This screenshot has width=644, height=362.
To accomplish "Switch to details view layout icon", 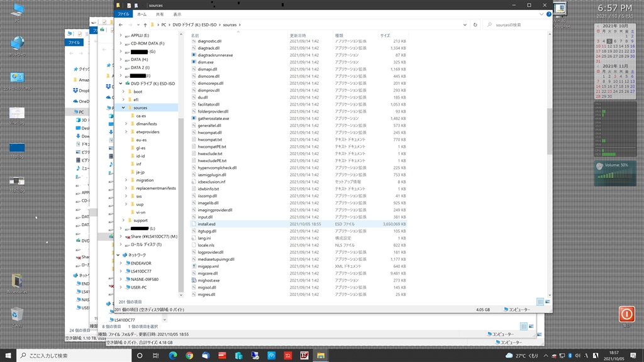I will tap(540, 302).
